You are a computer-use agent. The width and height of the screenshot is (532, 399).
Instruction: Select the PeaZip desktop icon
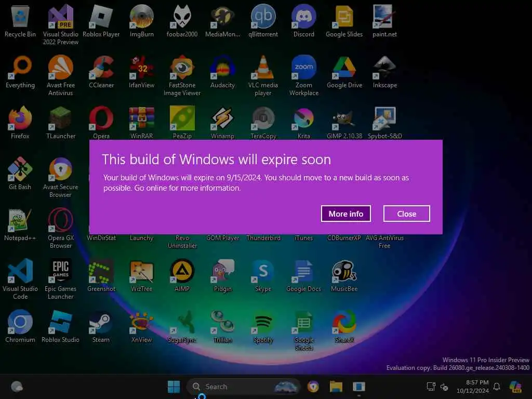[182, 123]
